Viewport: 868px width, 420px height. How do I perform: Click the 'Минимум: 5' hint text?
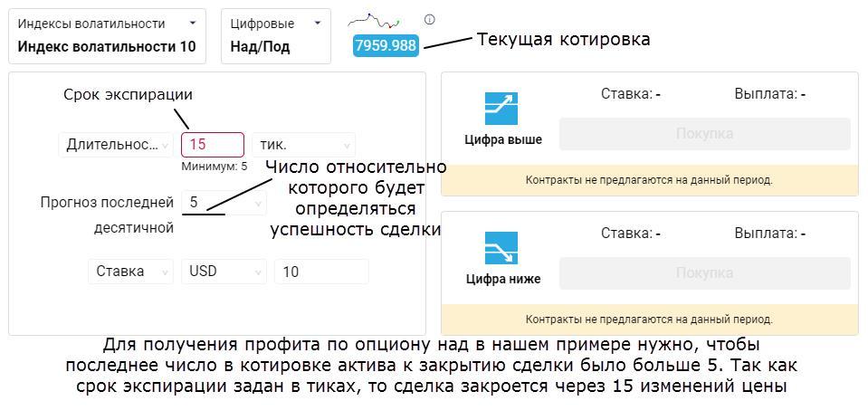pyautogui.click(x=214, y=167)
